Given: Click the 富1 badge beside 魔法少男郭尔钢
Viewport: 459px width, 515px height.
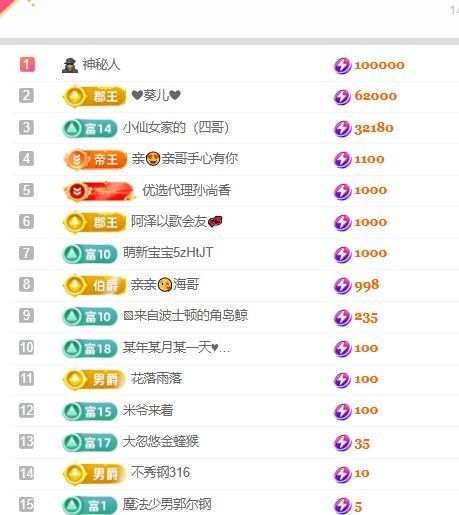Looking at the screenshot, I should (90, 506).
